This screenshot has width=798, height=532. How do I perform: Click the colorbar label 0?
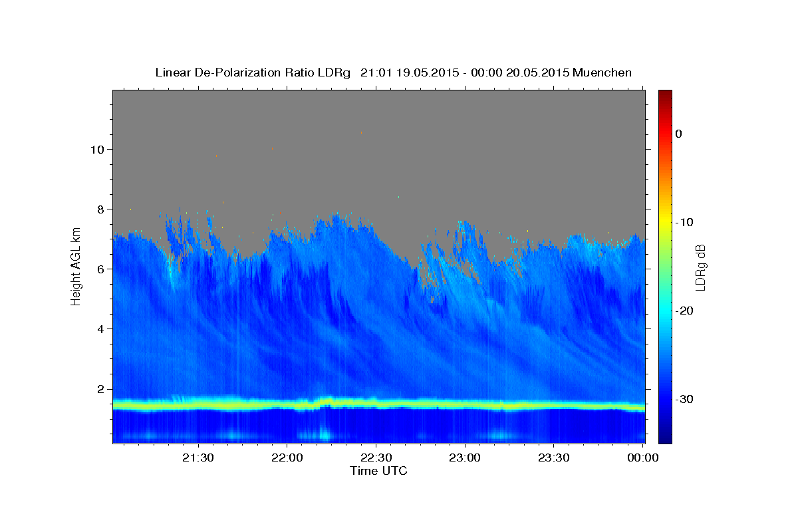679,134
